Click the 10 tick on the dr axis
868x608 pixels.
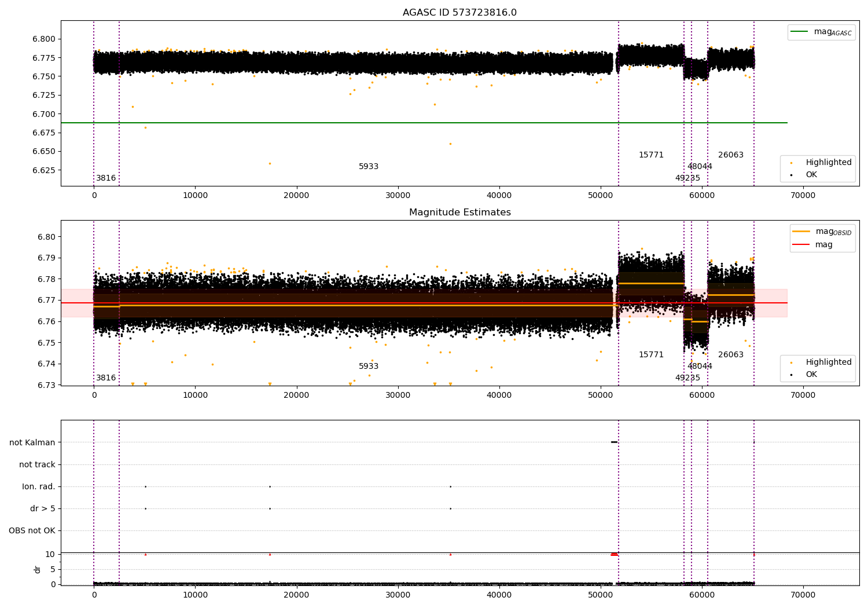click(50, 555)
